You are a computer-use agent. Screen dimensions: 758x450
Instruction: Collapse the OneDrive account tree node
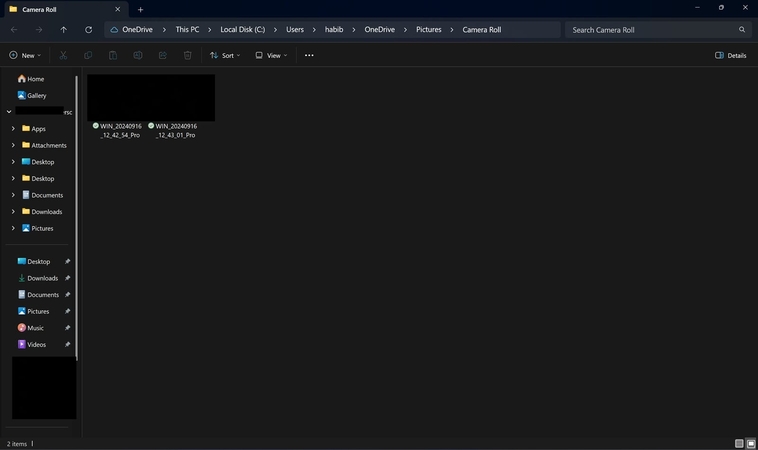point(9,112)
